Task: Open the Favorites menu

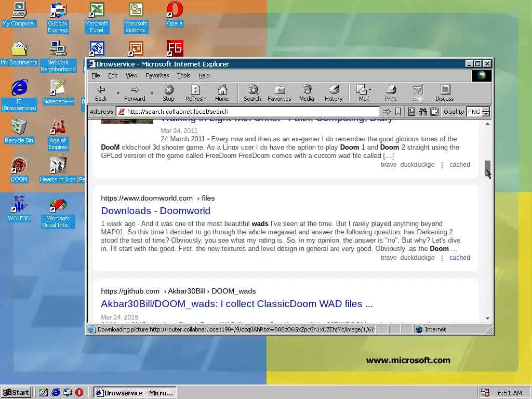Action: coord(157,75)
